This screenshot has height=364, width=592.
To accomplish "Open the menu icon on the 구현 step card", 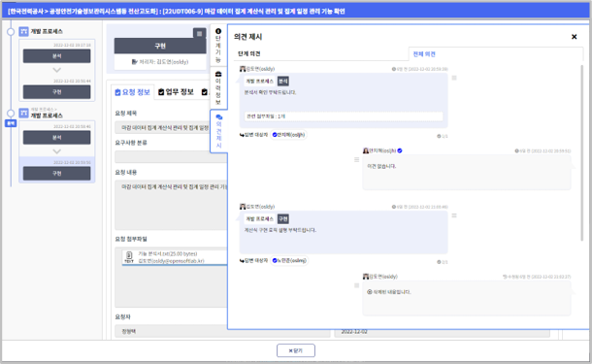I will point(199,34).
